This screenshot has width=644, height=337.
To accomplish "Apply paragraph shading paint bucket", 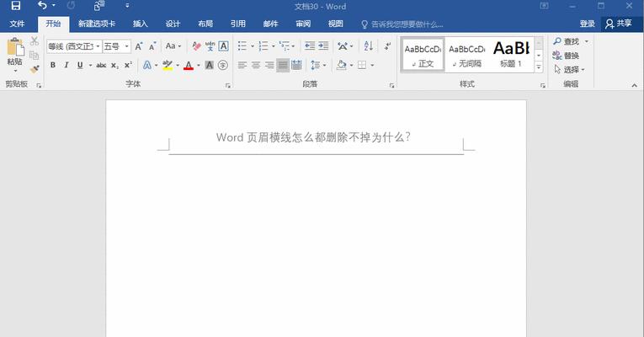I will pos(341,65).
